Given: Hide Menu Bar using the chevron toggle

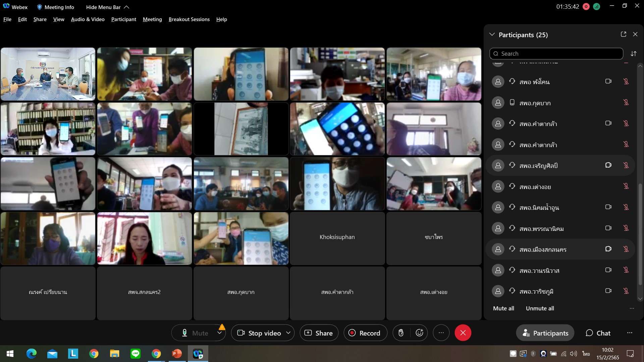Looking at the screenshot, I should (126, 7).
